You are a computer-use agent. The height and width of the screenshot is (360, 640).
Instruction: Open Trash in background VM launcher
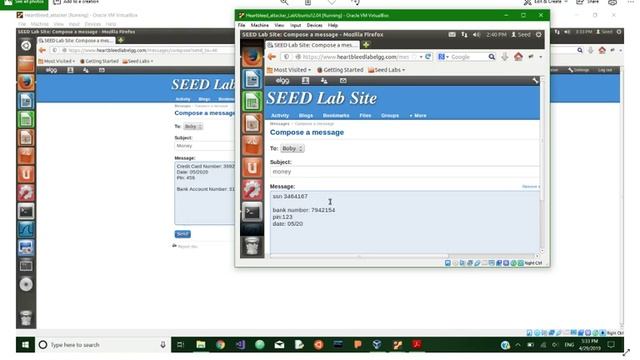pyautogui.click(x=26, y=318)
